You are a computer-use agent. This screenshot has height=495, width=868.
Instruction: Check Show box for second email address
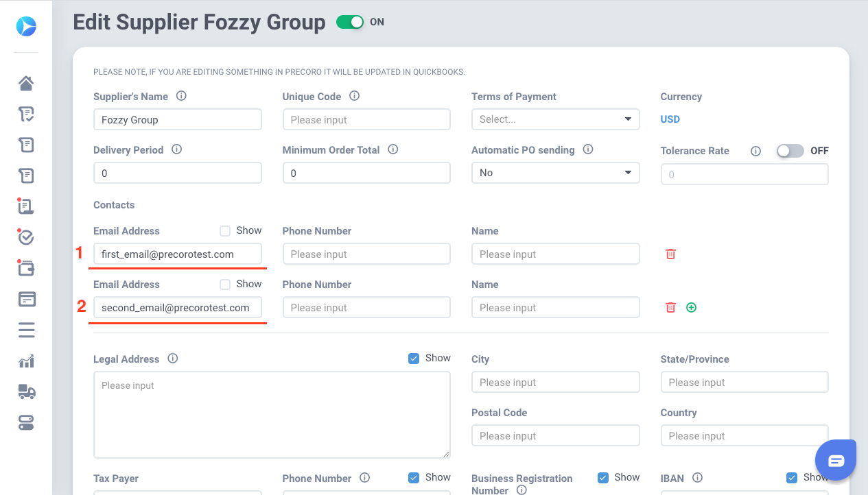pyautogui.click(x=224, y=284)
